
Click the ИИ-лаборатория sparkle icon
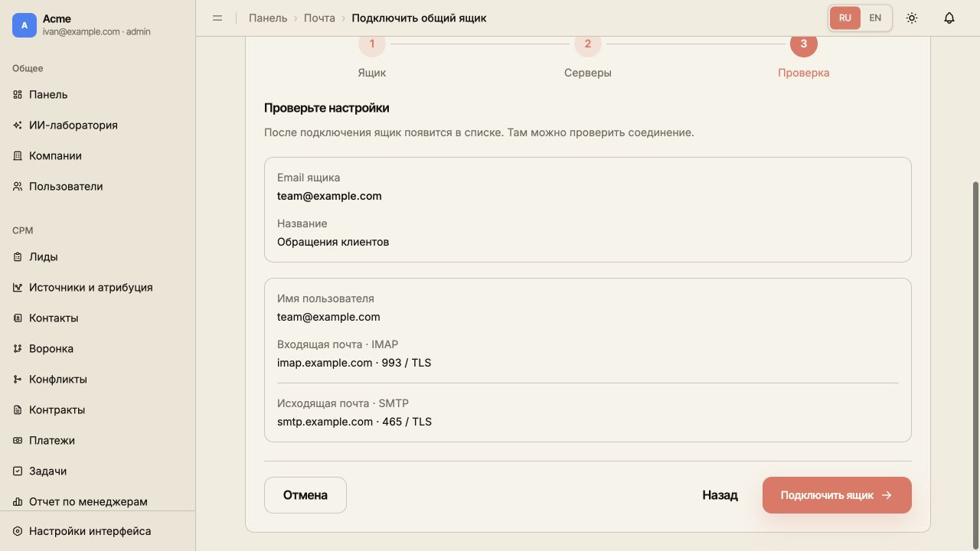coord(18,126)
